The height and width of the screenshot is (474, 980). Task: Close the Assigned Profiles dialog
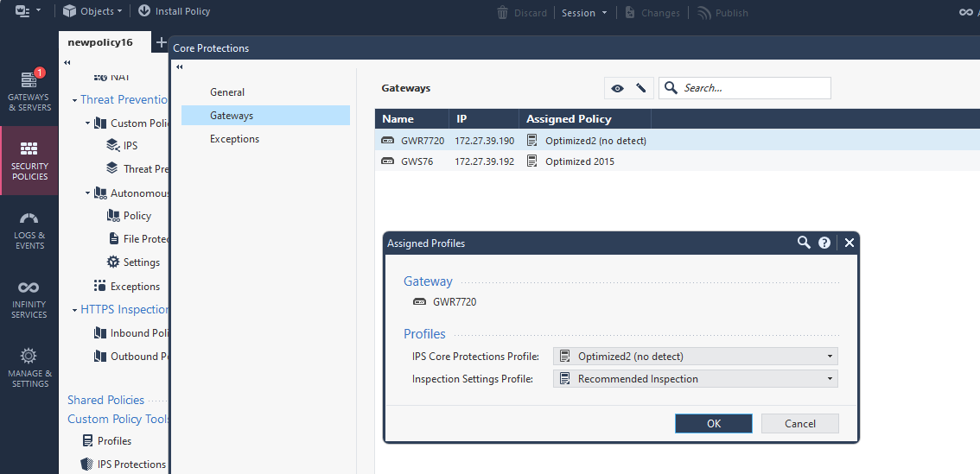point(849,243)
